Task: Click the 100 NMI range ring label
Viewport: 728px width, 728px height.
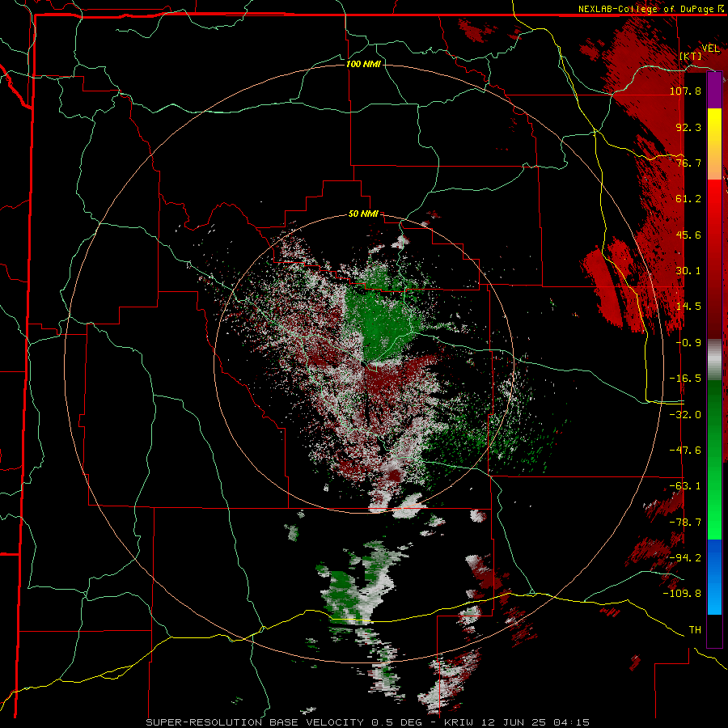Action: pos(363,64)
